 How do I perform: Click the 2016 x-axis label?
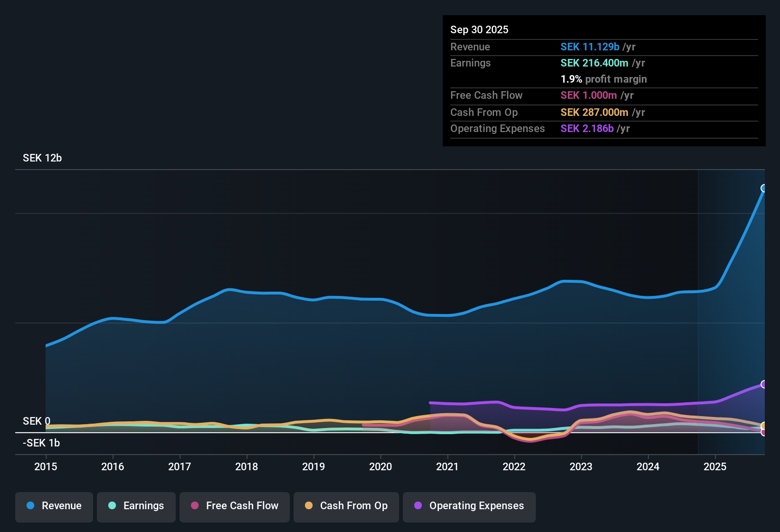tap(113, 467)
